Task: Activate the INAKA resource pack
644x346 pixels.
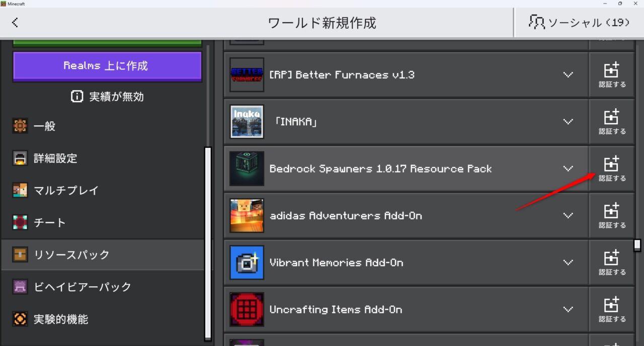Action: 612,122
